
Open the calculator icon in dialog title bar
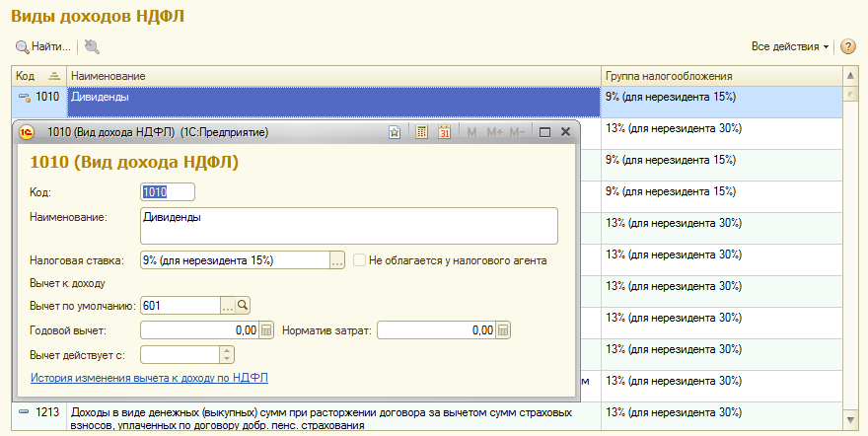click(x=422, y=132)
